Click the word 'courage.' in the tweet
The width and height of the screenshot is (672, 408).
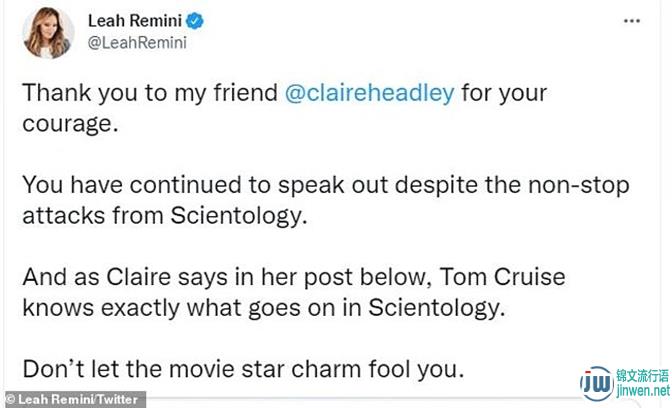click(70, 124)
